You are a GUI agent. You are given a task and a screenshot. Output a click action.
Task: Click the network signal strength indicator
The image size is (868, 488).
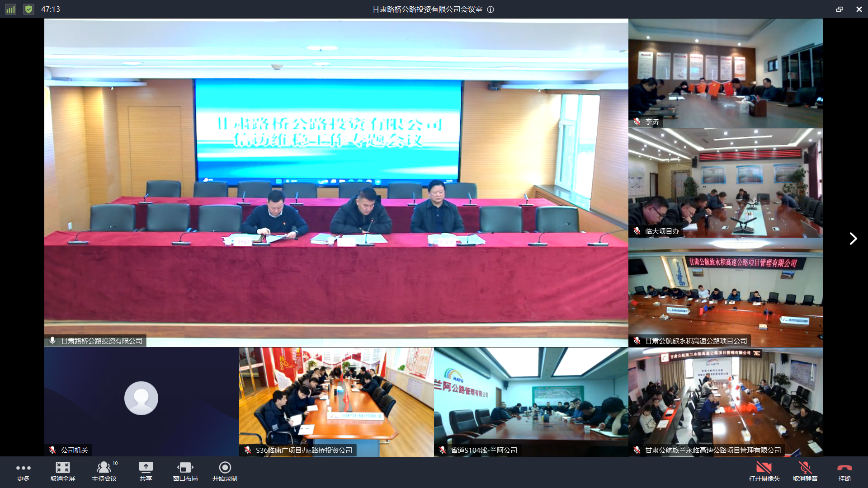[10, 9]
